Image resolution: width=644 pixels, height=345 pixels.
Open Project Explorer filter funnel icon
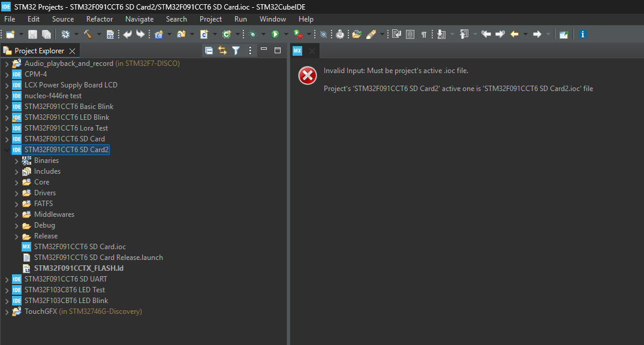pos(236,50)
